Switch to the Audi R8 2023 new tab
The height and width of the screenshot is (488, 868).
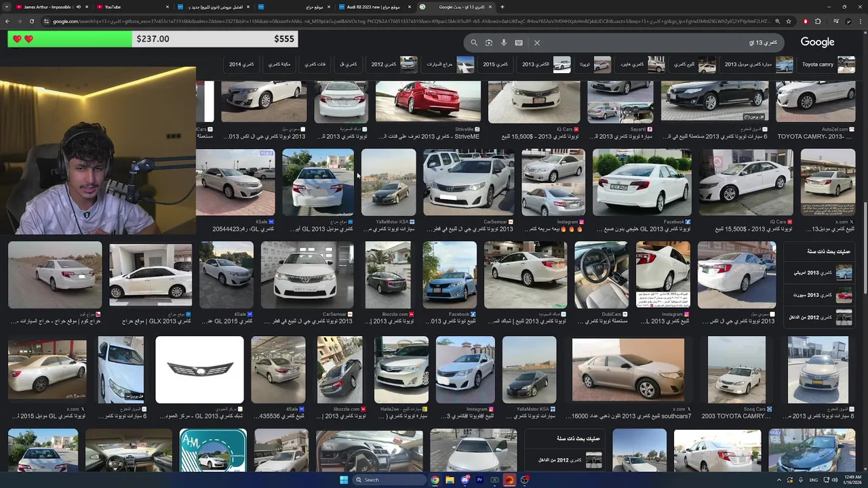point(373,7)
